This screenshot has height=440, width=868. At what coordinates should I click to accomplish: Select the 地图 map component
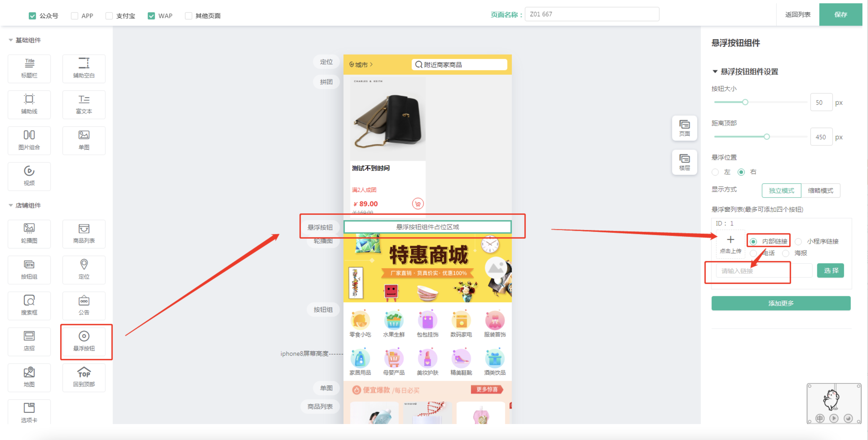point(29,377)
